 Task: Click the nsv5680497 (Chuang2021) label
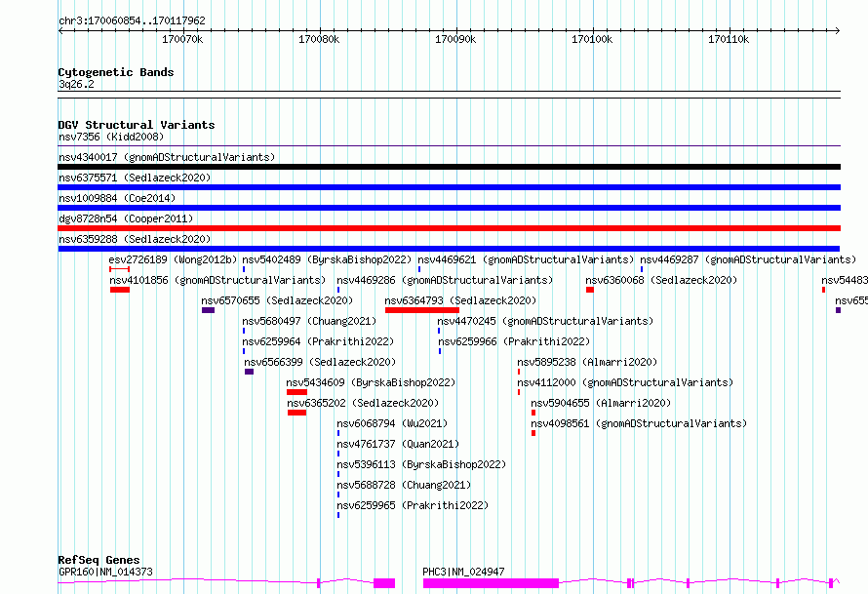pos(309,321)
